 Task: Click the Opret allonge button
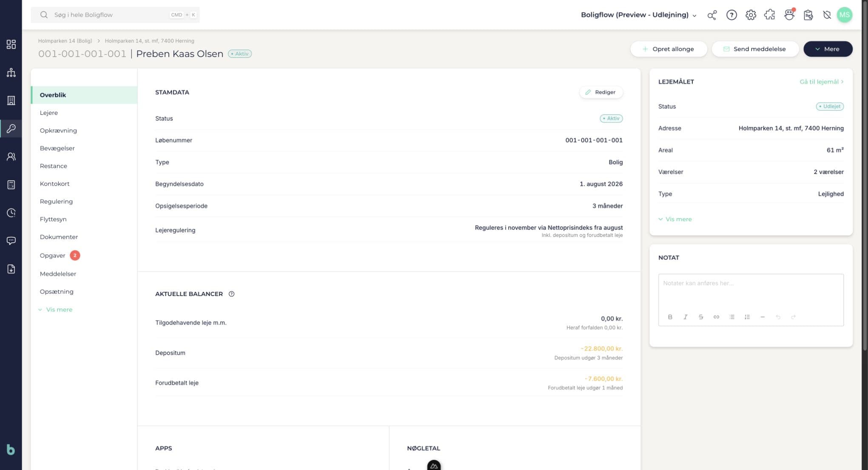click(669, 49)
